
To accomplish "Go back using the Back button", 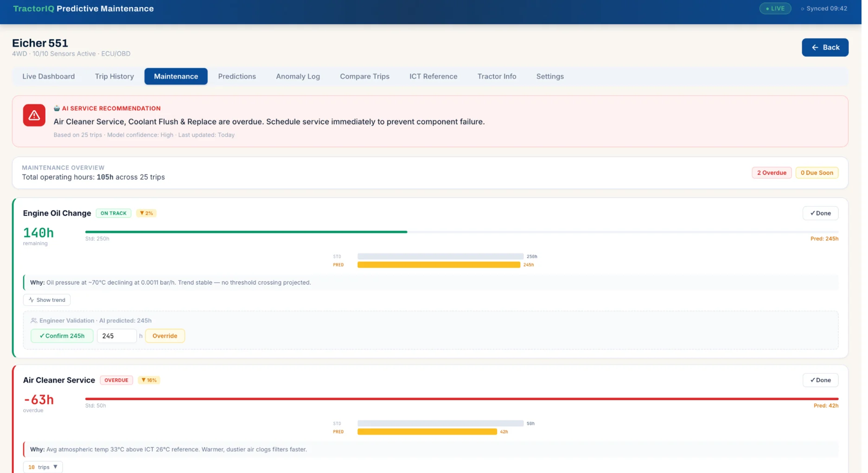I will click(825, 47).
